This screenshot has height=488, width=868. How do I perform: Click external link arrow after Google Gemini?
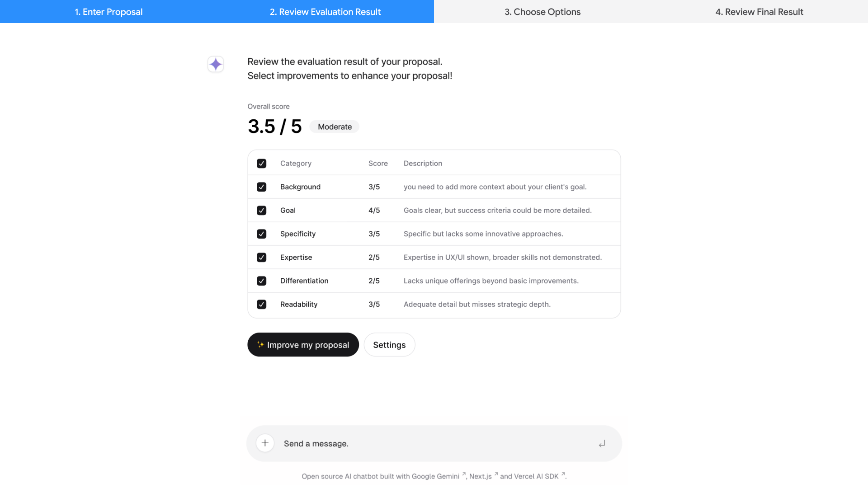pyautogui.click(x=463, y=474)
